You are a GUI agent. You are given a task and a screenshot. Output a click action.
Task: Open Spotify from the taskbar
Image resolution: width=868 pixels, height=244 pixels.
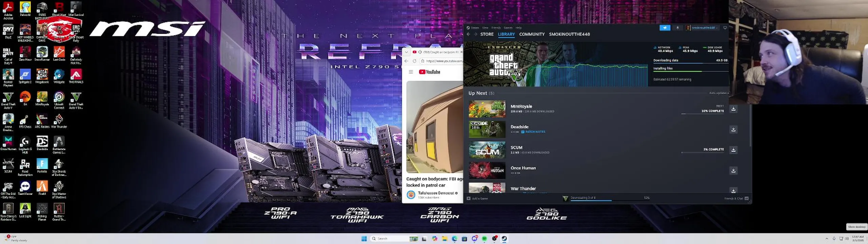485,239
